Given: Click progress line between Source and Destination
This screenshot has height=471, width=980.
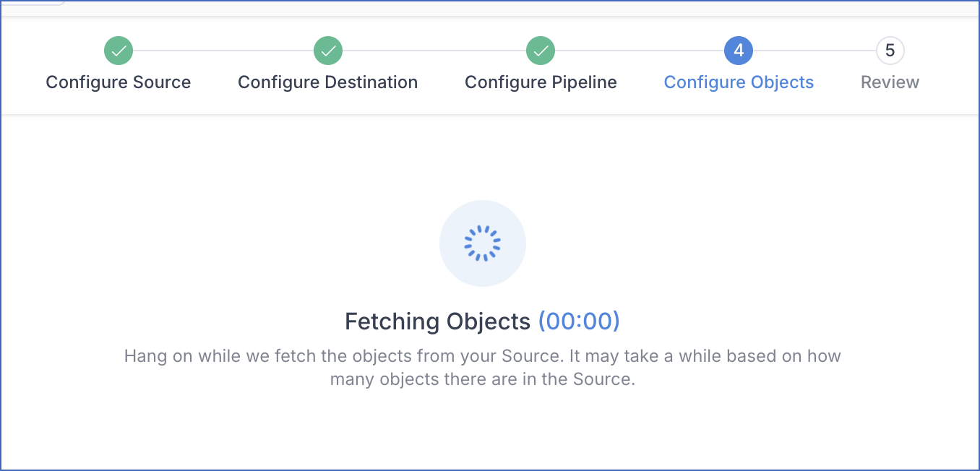Looking at the screenshot, I should point(223,51).
